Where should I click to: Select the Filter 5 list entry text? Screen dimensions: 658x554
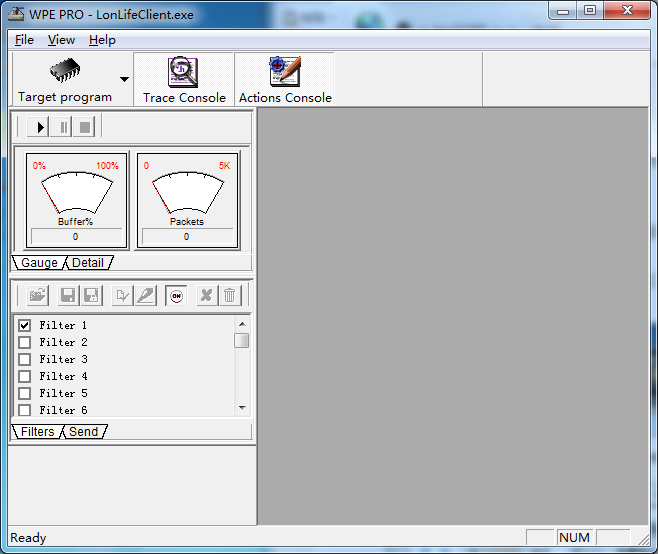click(63, 393)
